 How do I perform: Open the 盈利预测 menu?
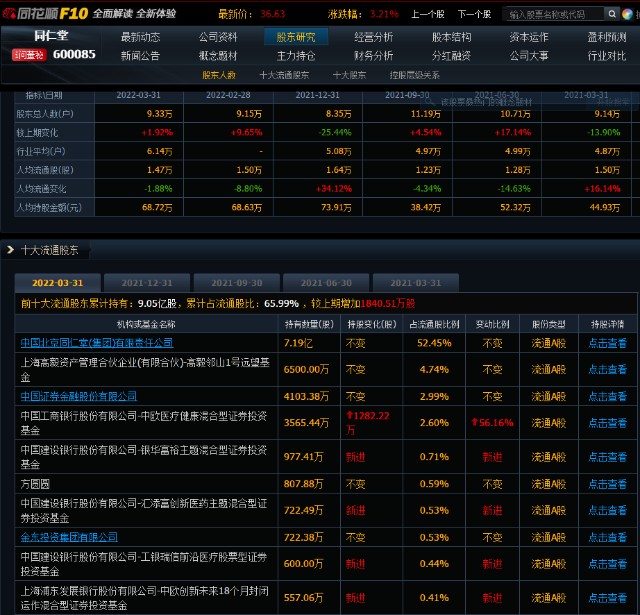(607, 37)
